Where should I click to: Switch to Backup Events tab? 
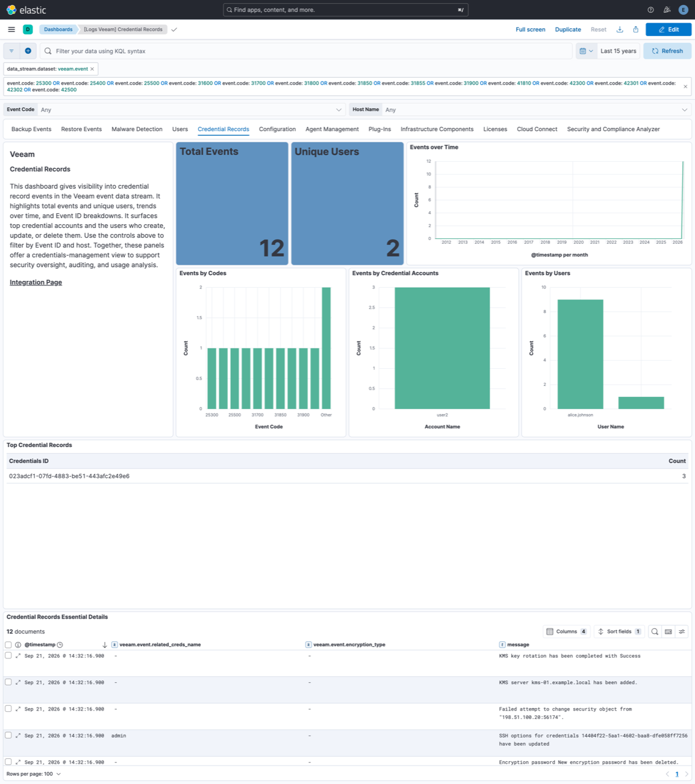click(31, 129)
